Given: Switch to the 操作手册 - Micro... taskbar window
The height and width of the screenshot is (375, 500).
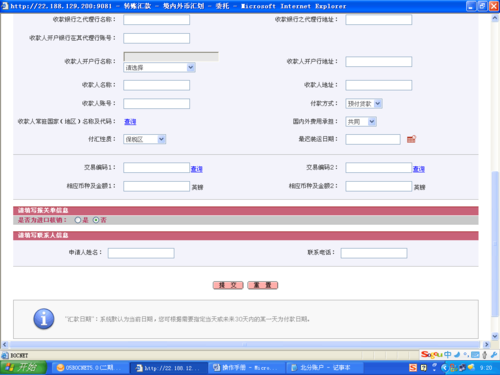Looking at the screenshot, I should [247, 368].
